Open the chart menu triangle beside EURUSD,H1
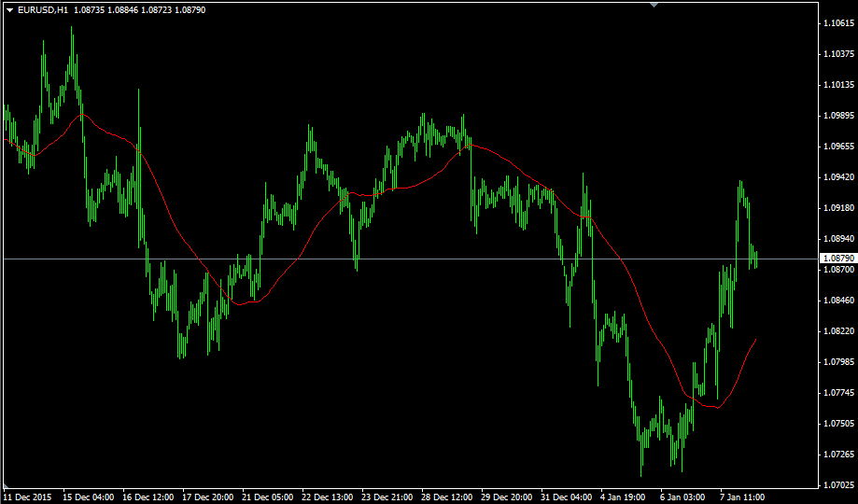Image resolution: width=858 pixels, height=504 pixels. (x=10, y=10)
